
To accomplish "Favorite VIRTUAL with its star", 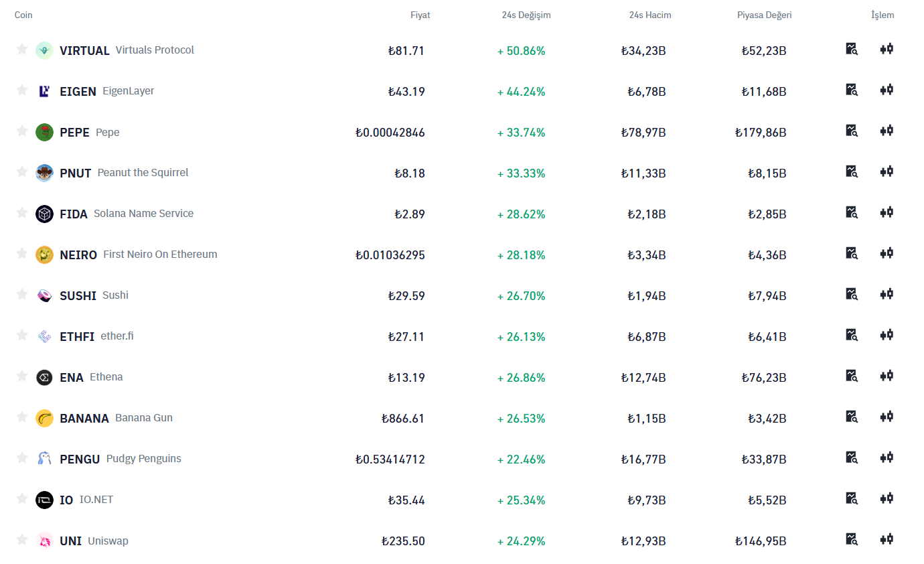I will [x=22, y=49].
